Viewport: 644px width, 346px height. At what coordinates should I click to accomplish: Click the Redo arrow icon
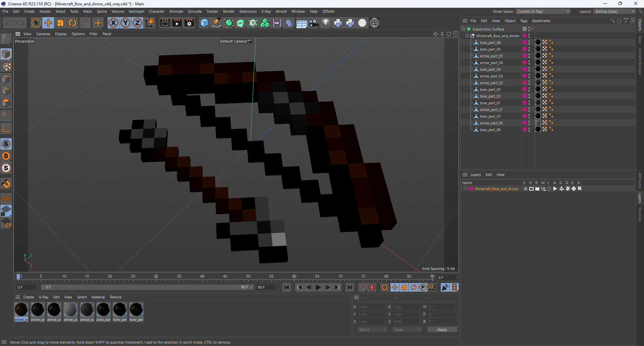click(x=21, y=23)
